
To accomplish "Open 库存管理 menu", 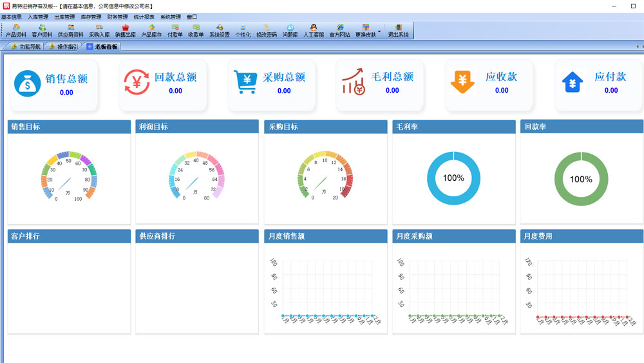I will (x=91, y=17).
